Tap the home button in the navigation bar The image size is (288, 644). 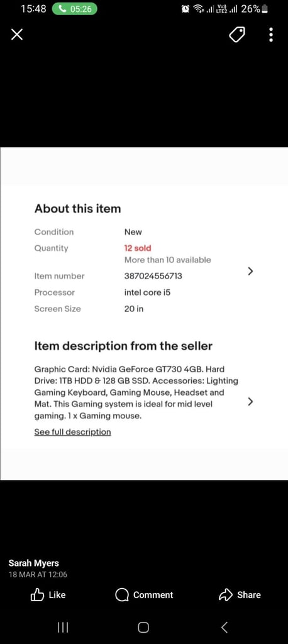point(143,627)
